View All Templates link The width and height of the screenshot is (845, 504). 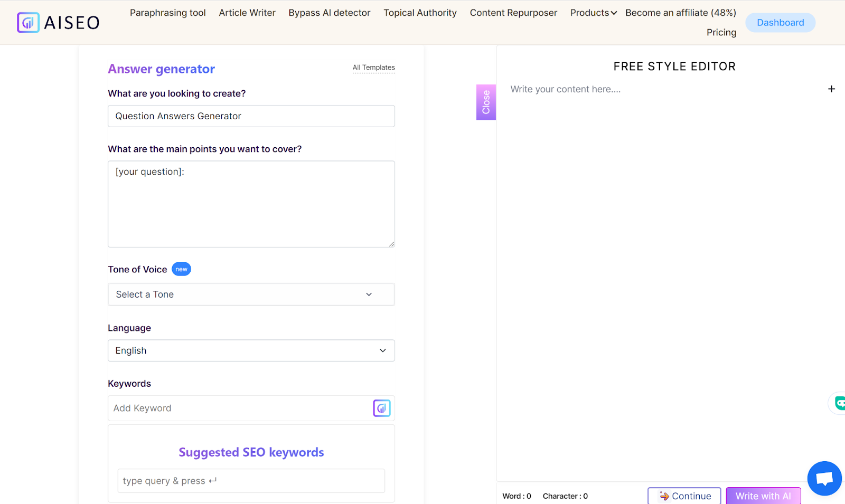[373, 68]
